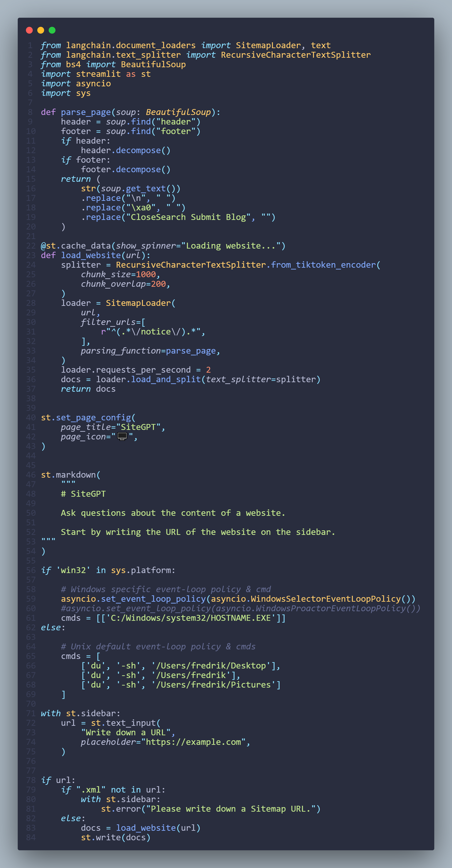Click the RecursiveCharacterTextSplitter import name

[x=296, y=55]
